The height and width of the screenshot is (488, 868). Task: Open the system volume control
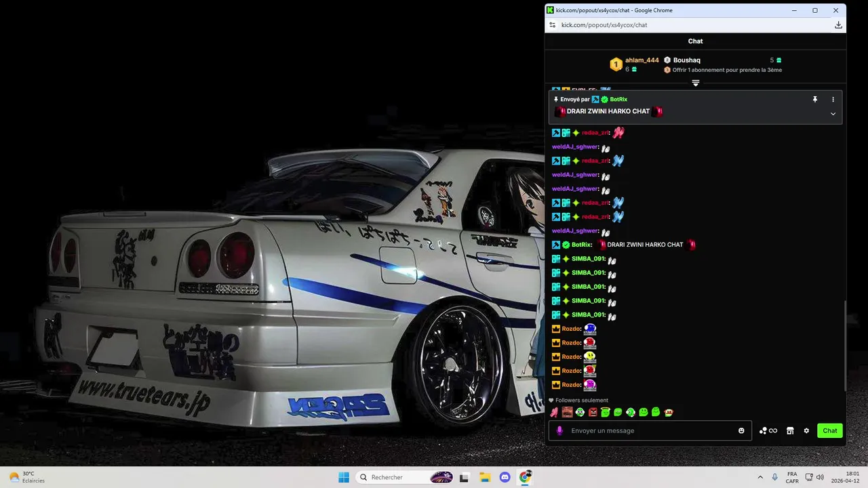point(821,477)
